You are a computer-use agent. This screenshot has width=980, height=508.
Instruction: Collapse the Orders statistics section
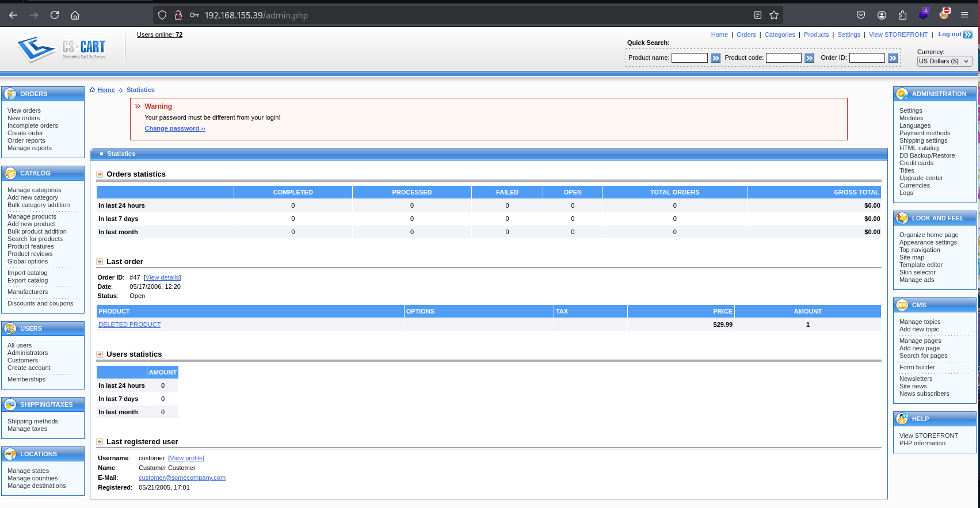click(x=100, y=174)
